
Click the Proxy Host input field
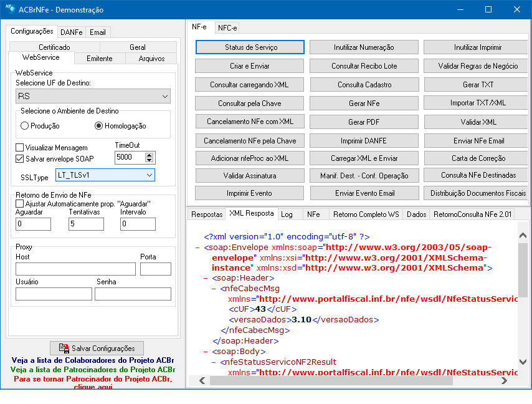(x=75, y=269)
